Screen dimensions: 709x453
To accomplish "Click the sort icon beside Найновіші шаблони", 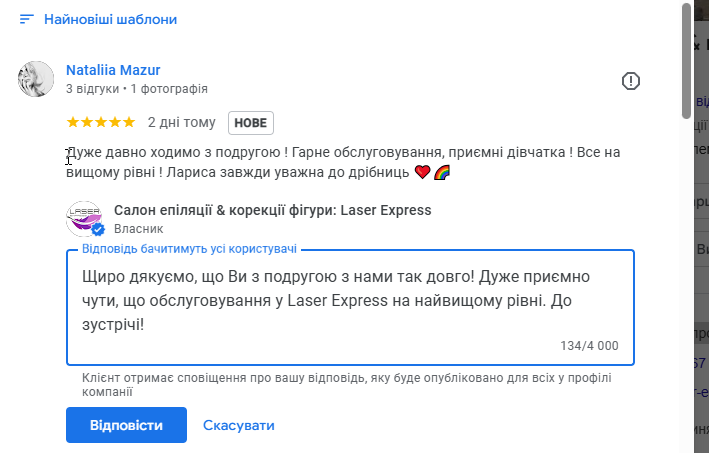I will coord(26,19).
